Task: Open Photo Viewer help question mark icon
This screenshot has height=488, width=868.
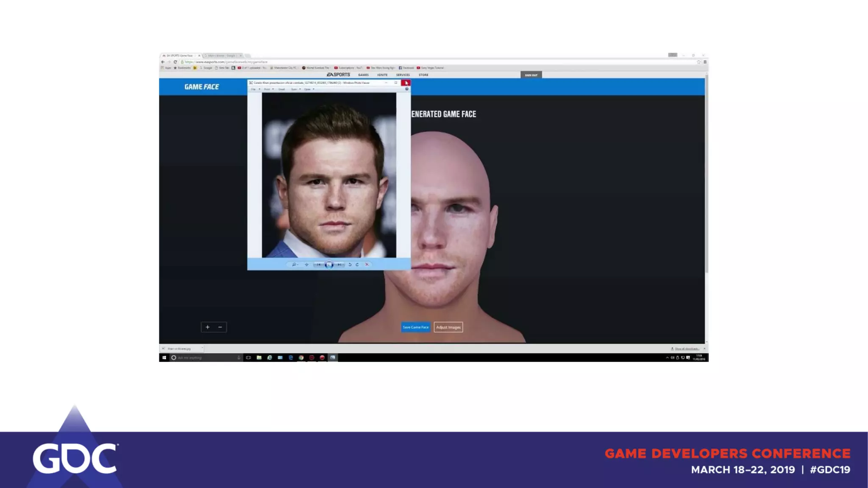Action: tap(407, 89)
